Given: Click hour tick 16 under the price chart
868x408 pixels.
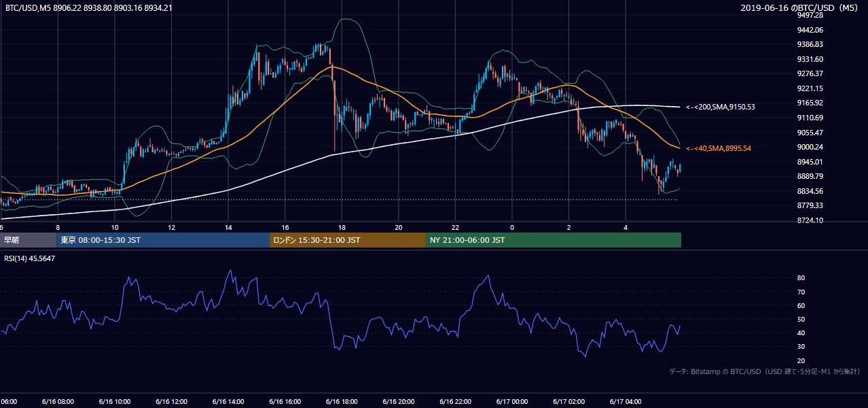Looking at the screenshot, I should (x=285, y=227).
